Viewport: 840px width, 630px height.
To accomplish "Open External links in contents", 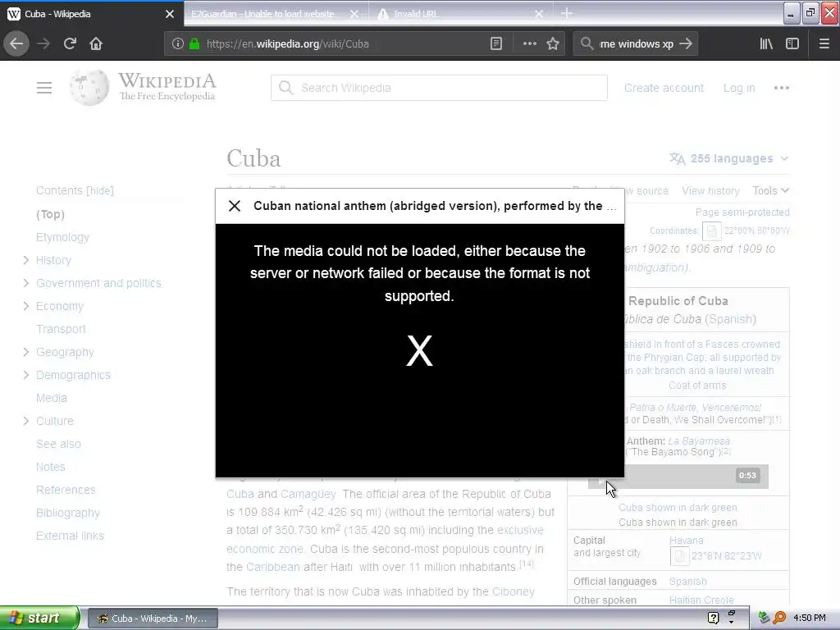I will click(x=71, y=536).
